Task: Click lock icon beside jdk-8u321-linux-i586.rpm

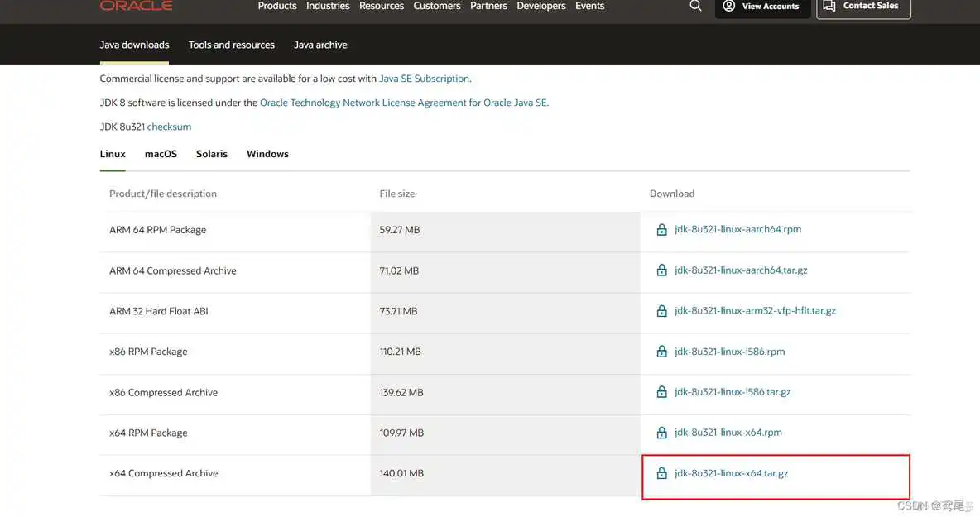Action: [661, 352]
